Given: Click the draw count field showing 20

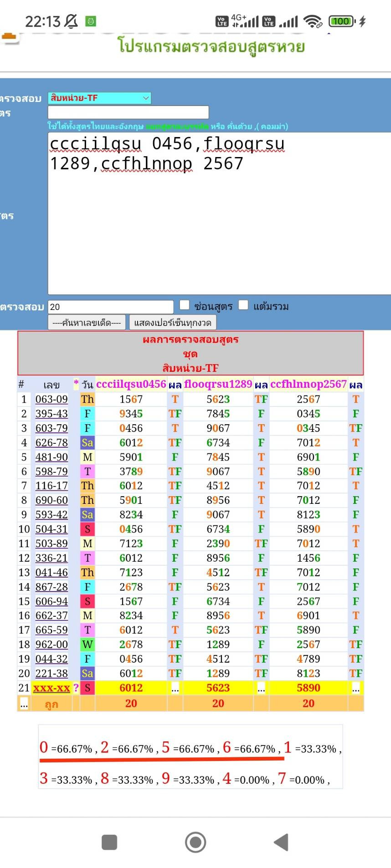Looking at the screenshot, I should click(x=111, y=307).
